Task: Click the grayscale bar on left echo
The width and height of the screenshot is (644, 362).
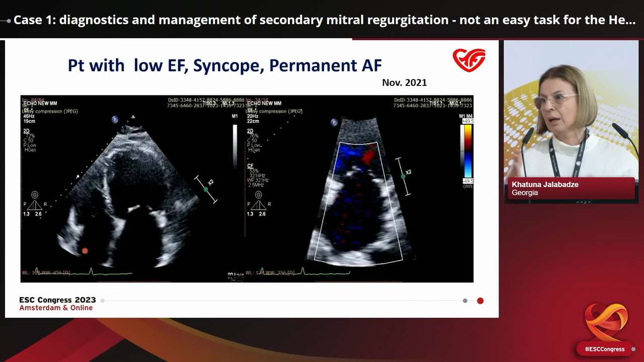Action: click(235, 146)
